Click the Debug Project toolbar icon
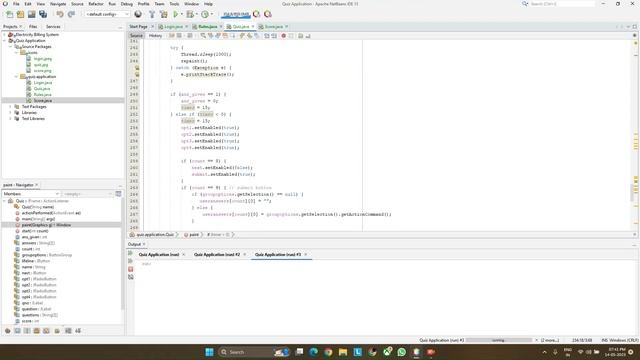Image resolution: width=640 pixels, height=360 pixels. click(190, 14)
